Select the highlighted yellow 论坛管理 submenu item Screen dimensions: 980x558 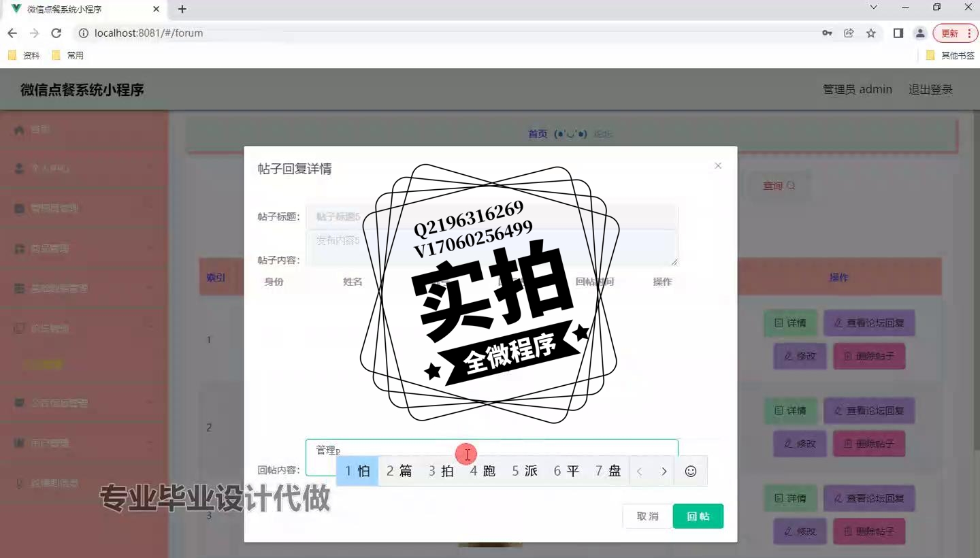click(x=44, y=364)
